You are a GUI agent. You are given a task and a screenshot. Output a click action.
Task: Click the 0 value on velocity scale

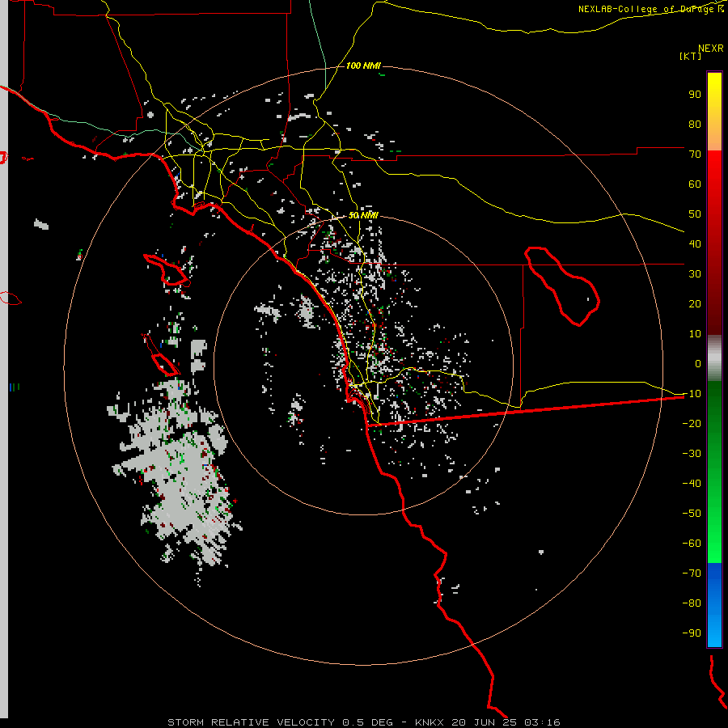pos(698,364)
